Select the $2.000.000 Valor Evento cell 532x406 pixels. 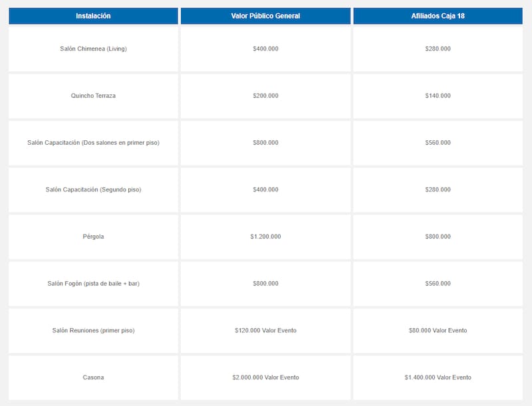click(265, 377)
